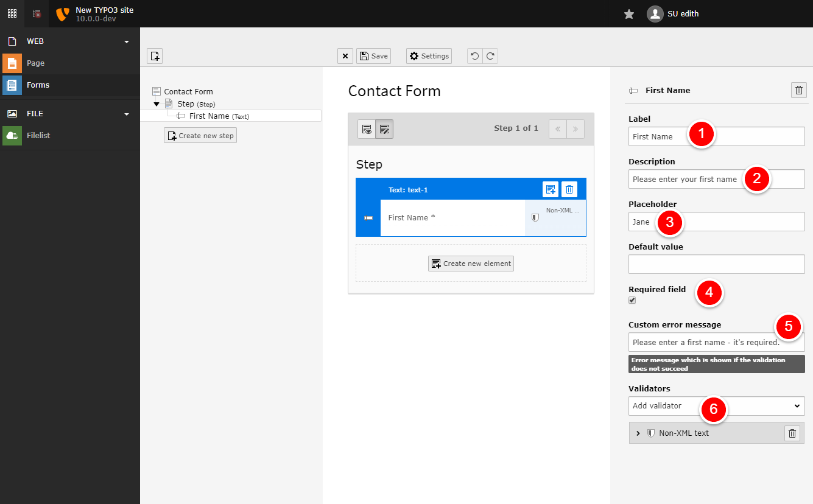Expand the Non-XML text validator settings
The image size is (813, 504).
pos(638,433)
